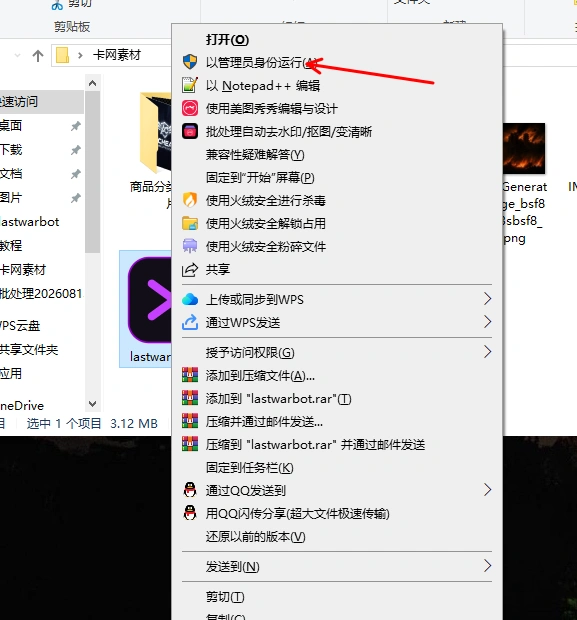Click the pin icon next to 下载

(76, 150)
